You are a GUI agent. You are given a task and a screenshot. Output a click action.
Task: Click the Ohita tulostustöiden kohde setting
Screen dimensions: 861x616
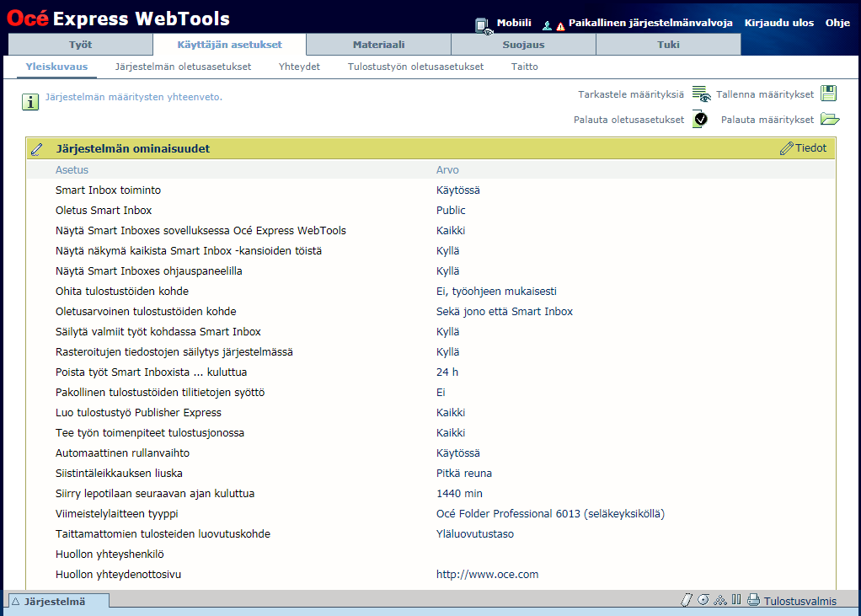(x=122, y=291)
